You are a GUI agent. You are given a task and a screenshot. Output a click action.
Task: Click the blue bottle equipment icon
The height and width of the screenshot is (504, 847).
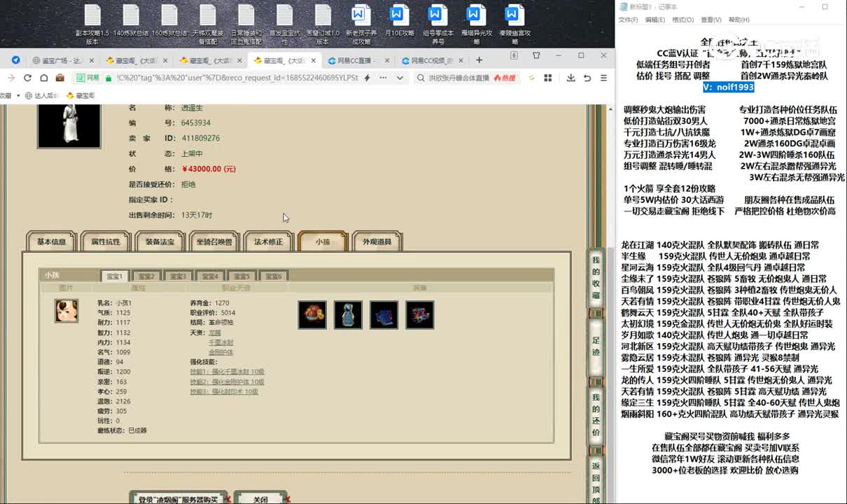[x=348, y=315]
